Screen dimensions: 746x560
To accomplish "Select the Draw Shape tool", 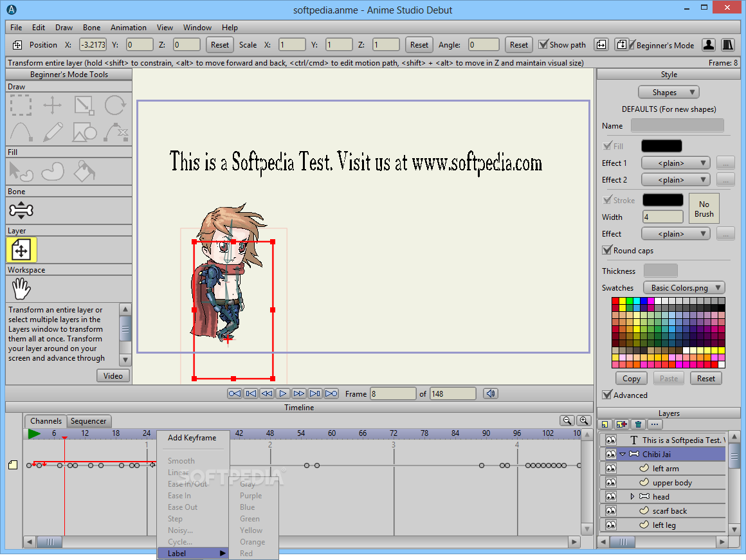I will (84, 132).
